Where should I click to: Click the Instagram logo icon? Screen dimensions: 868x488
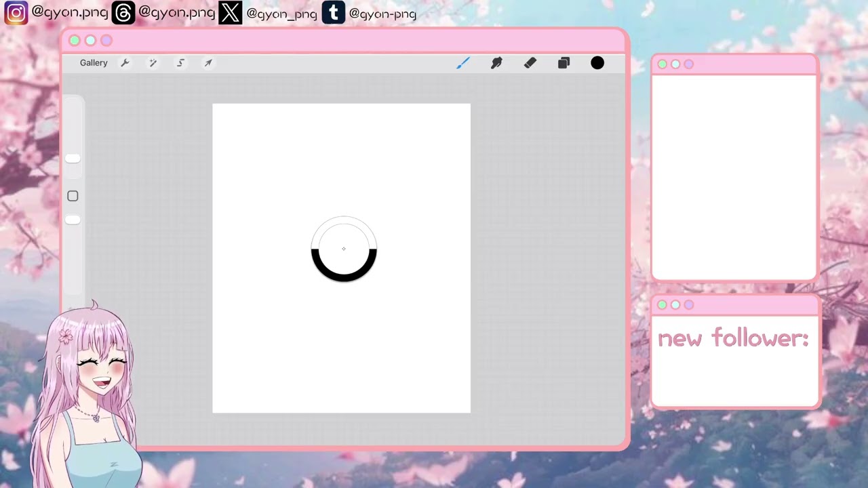coord(16,13)
